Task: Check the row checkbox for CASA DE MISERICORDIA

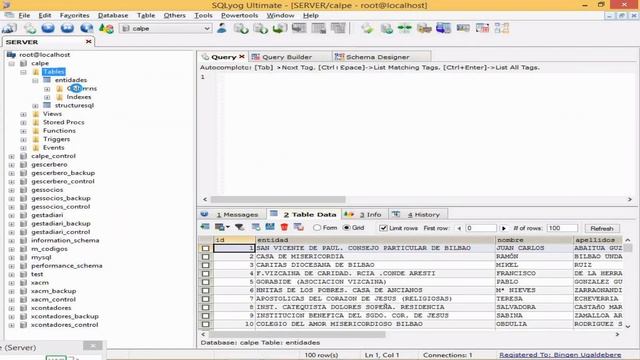Action: click(x=205, y=257)
